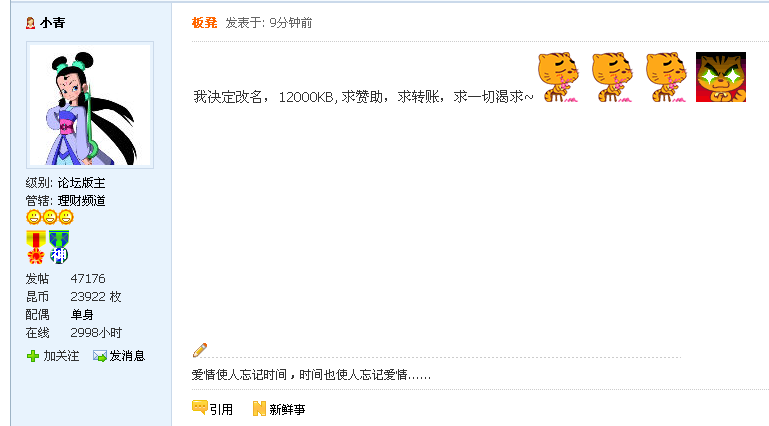This screenshot has height=426, width=769.
Task: Send a message via 发消息
Action: (127, 356)
